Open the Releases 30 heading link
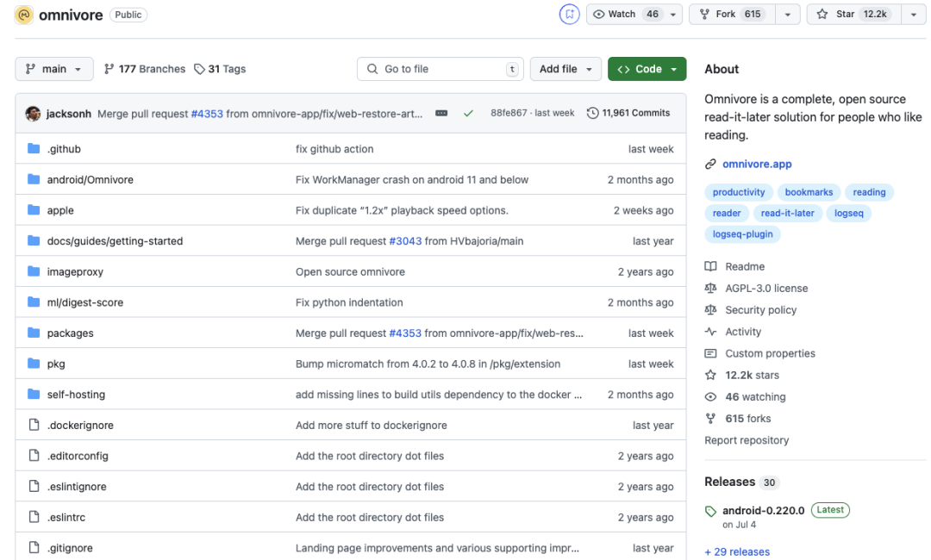 pyautogui.click(x=741, y=482)
